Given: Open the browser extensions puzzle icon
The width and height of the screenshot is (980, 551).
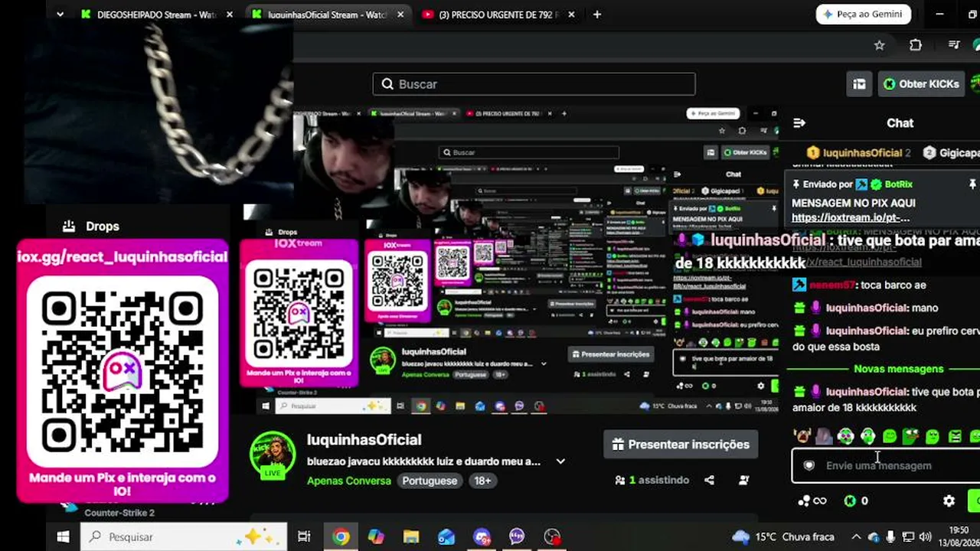Looking at the screenshot, I should [916, 45].
